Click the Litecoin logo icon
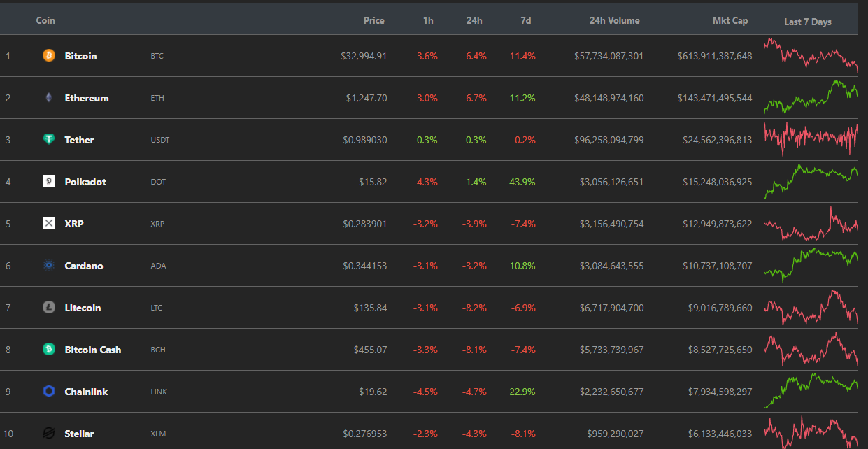The width and height of the screenshot is (868, 449). pos(49,308)
